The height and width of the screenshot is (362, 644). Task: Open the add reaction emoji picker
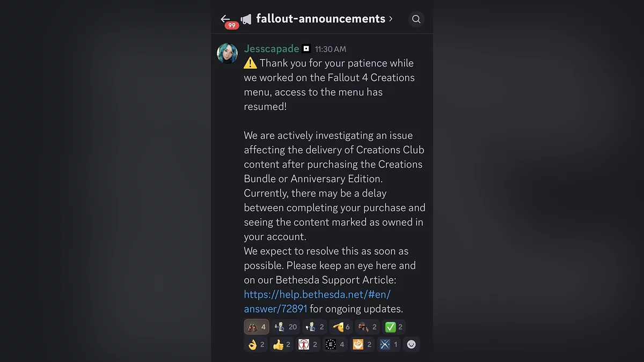[411, 344]
